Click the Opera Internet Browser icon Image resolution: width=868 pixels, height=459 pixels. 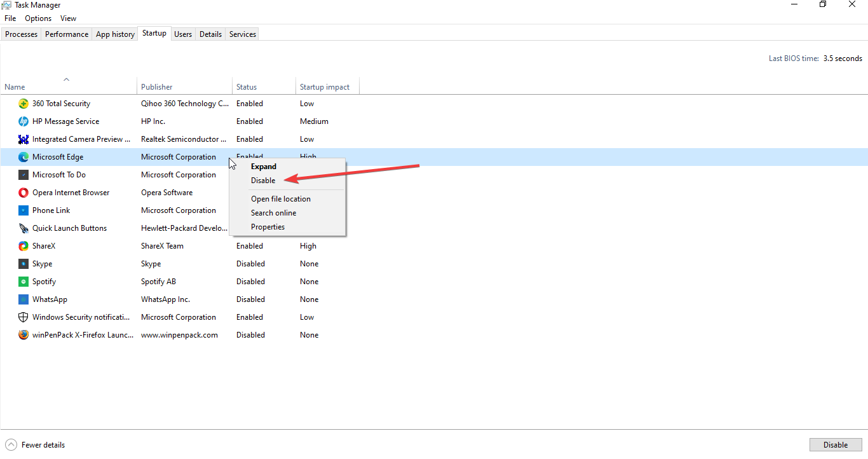coord(24,192)
